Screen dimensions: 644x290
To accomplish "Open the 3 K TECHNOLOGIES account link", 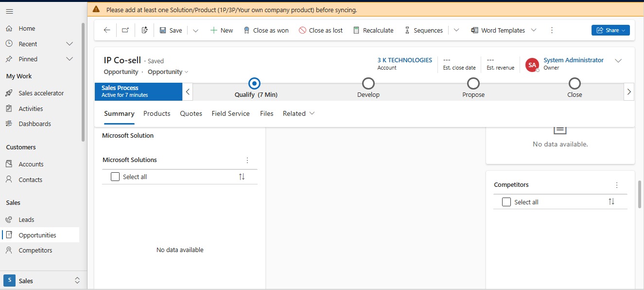I will coord(404,60).
